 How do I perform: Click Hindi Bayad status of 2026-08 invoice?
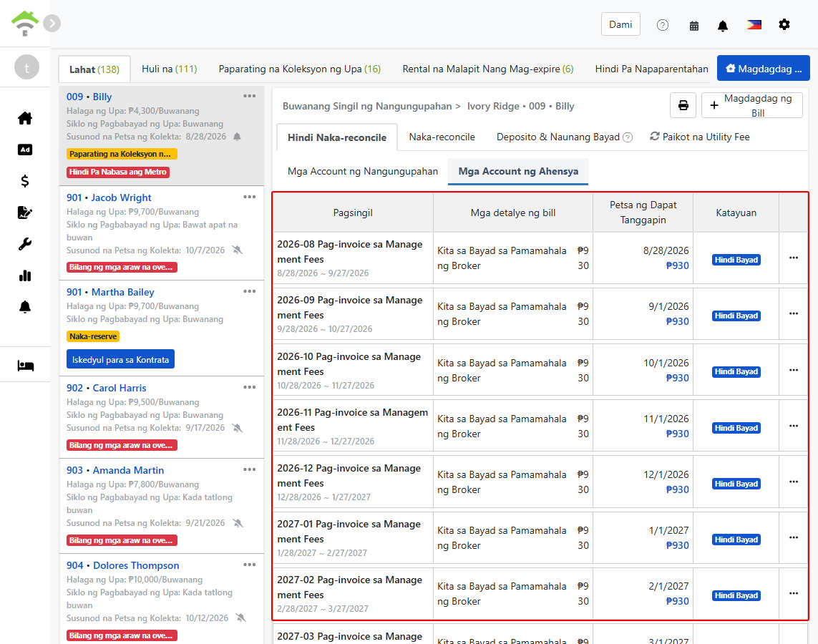(736, 260)
